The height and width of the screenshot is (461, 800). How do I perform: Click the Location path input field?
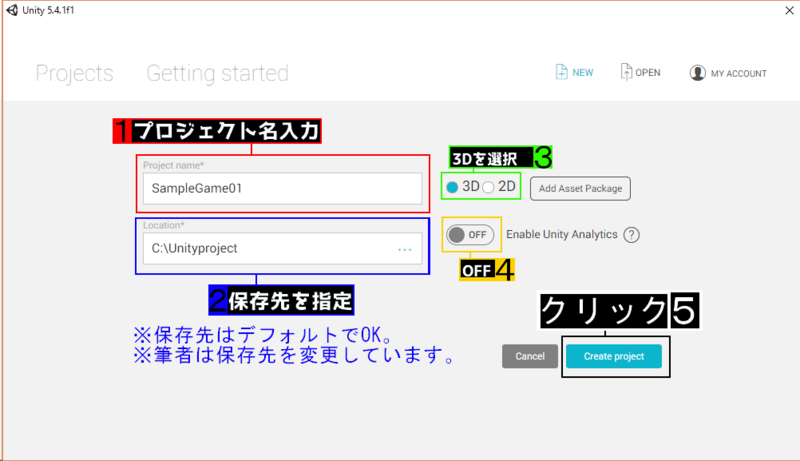(283, 248)
